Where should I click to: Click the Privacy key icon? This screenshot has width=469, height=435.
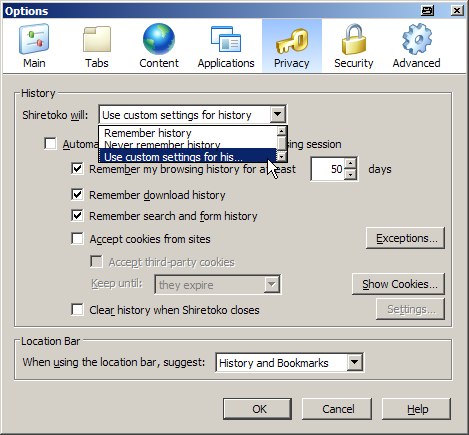(x=292, y=41)
